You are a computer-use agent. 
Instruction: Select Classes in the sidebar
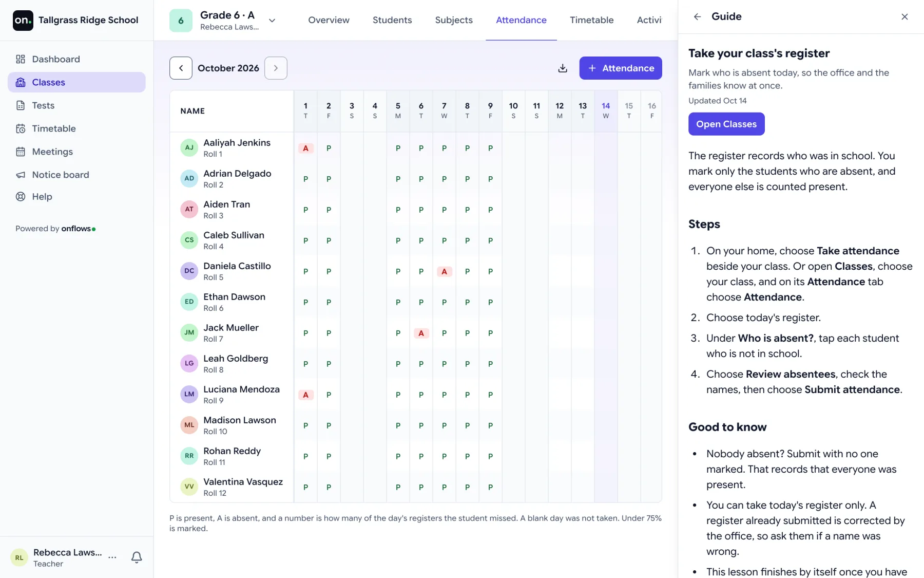76,82
